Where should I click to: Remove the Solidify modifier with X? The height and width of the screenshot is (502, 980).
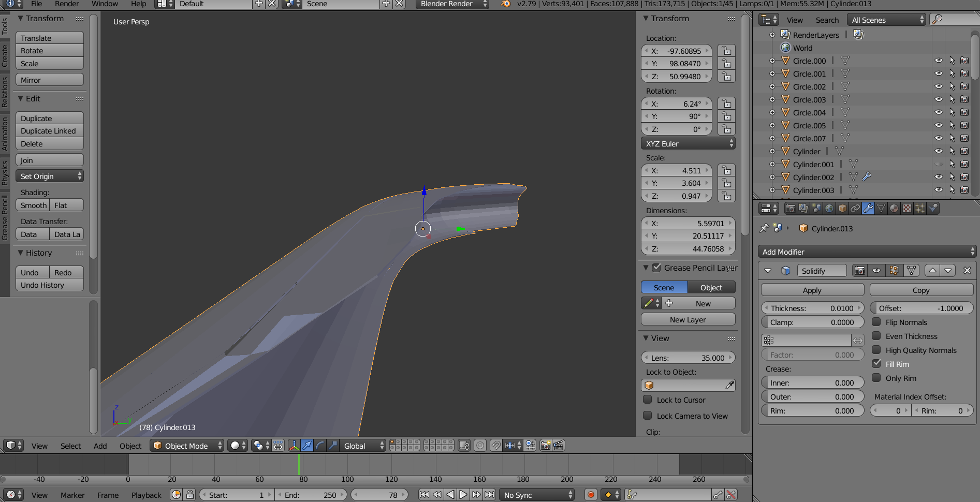(967, 271)
